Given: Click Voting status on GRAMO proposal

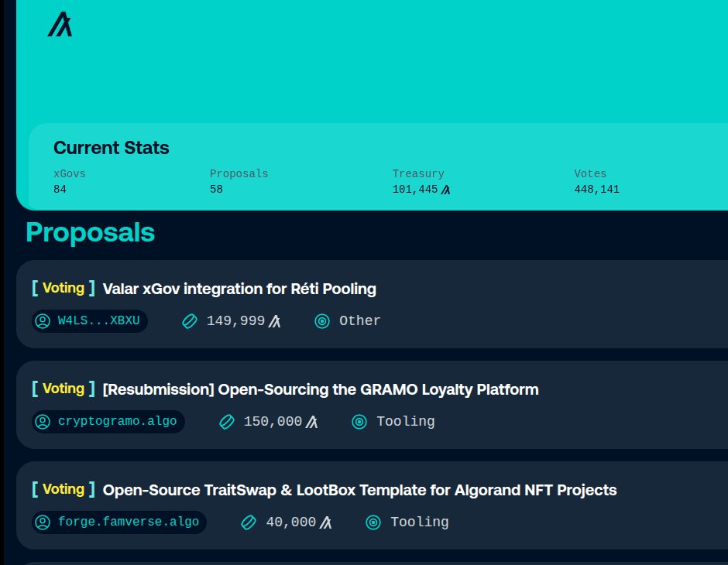Looking at the screenshot, I should tap(64, 389).
